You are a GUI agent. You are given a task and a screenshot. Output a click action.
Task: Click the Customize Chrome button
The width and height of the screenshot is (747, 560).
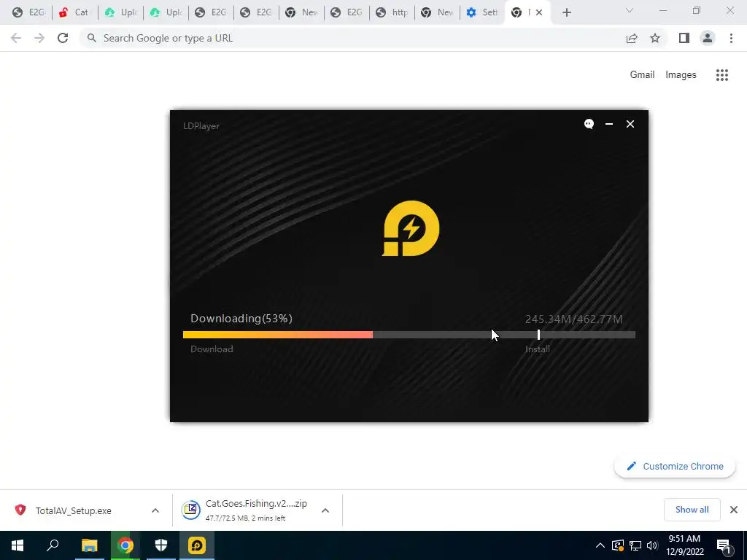point(675,466)
